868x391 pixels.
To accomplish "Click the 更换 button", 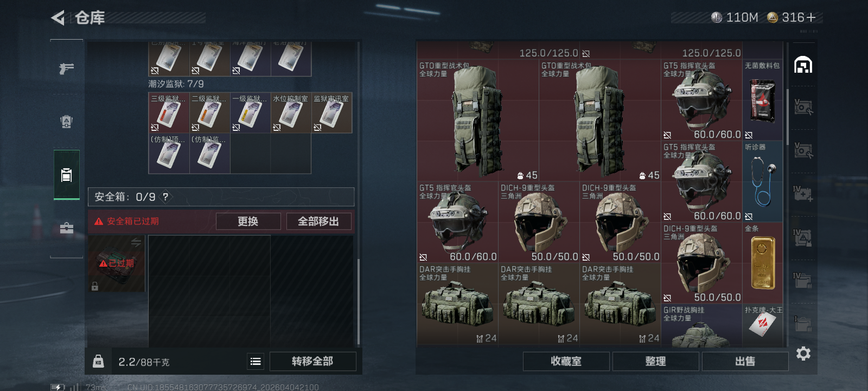I will point(248,221).
